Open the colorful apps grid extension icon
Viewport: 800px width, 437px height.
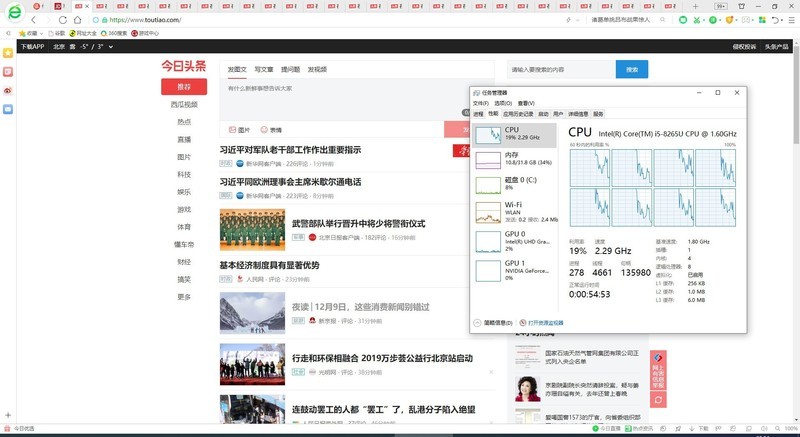click(762, 20)
